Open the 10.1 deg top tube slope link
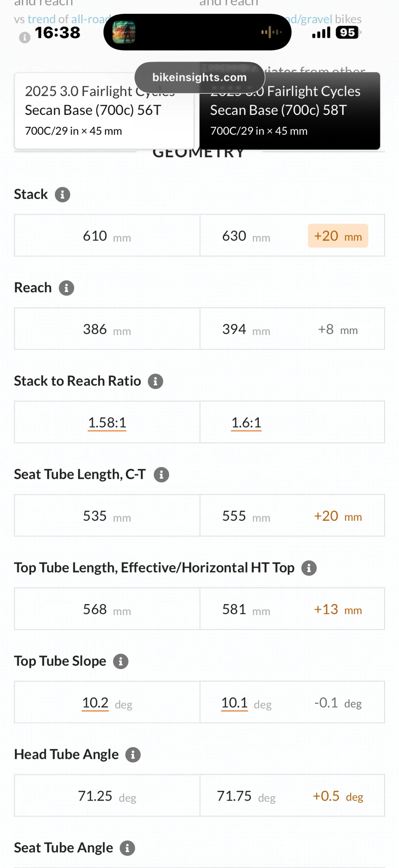 234,703
